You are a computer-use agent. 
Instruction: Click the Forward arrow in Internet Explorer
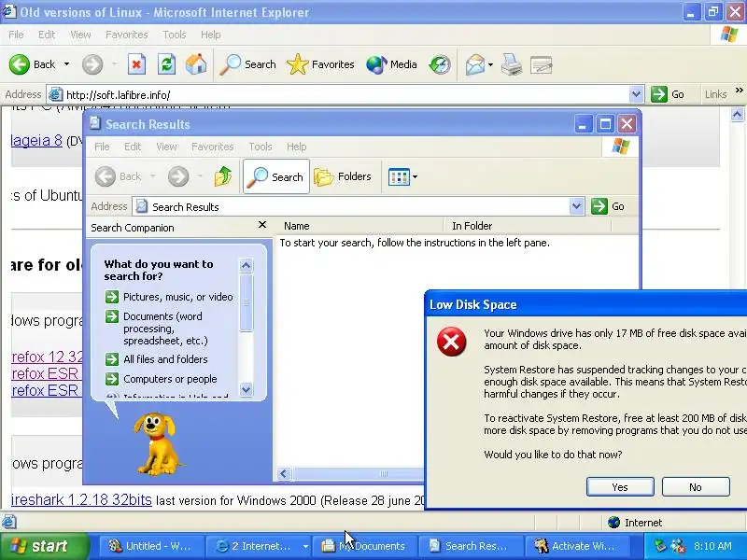92,64
